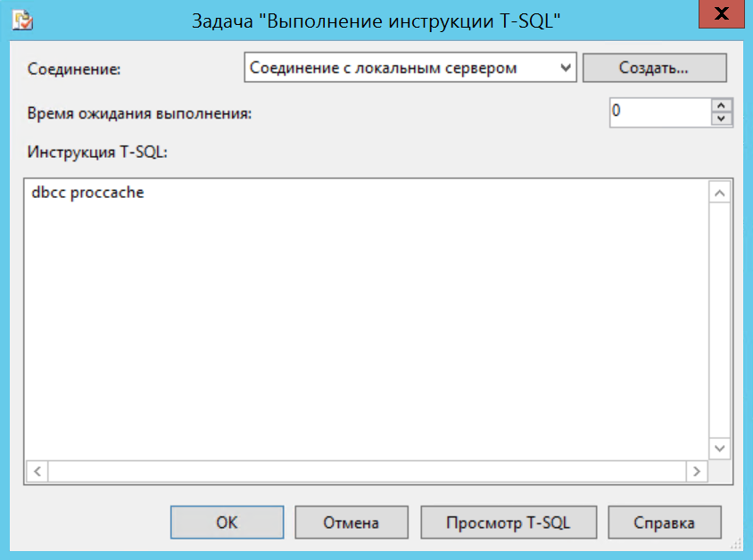The width and height of the screenshot is (753, 560).
Task: Click the vertical scrollbar track of T-SQL box
Action: tap(719, 321)
